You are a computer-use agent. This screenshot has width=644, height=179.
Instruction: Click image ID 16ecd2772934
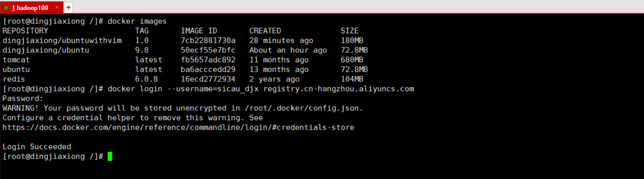coord(208,79)
